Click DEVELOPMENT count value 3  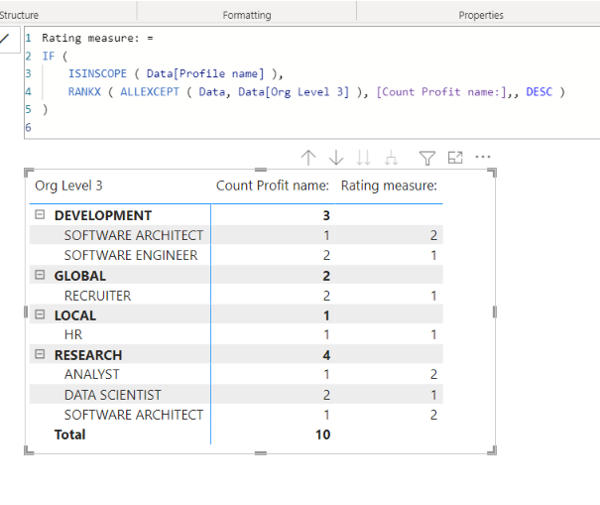click(326, 216)
